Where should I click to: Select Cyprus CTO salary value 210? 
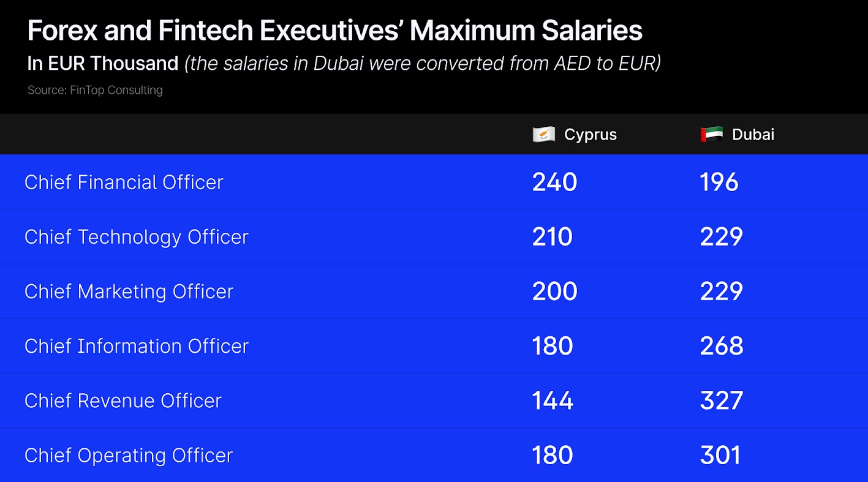click(x=552, y=237)
